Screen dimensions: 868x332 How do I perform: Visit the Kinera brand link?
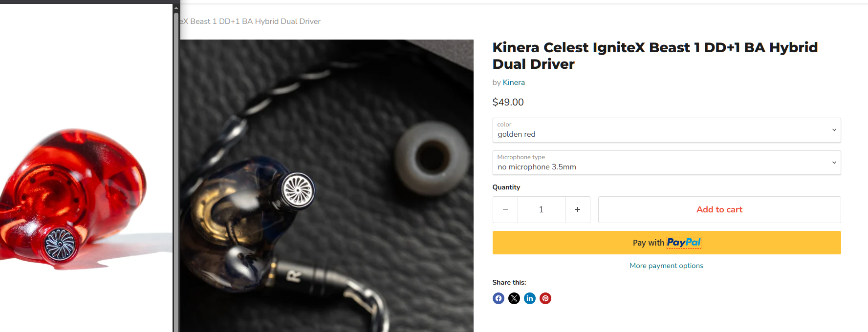coord(514,83)
